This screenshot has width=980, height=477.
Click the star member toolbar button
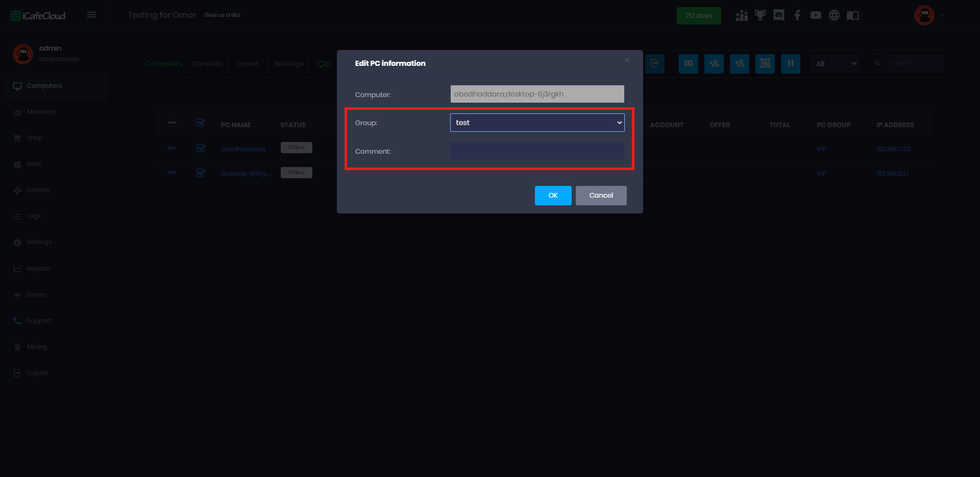[714, 64]
